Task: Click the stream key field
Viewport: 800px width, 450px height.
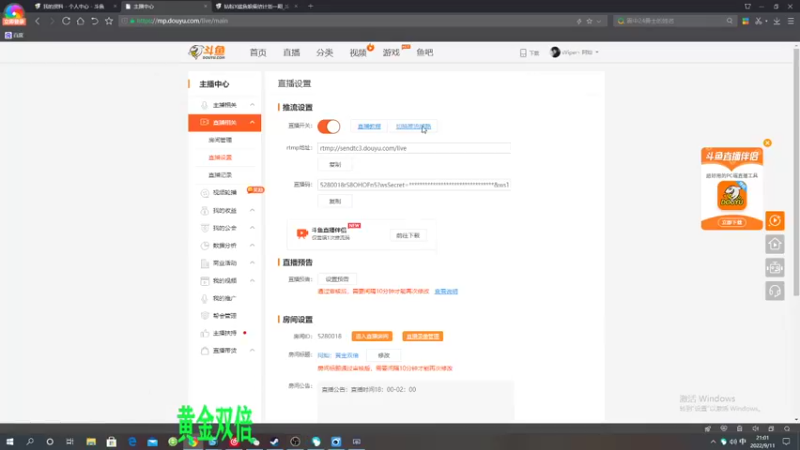Action: [414, 185]
